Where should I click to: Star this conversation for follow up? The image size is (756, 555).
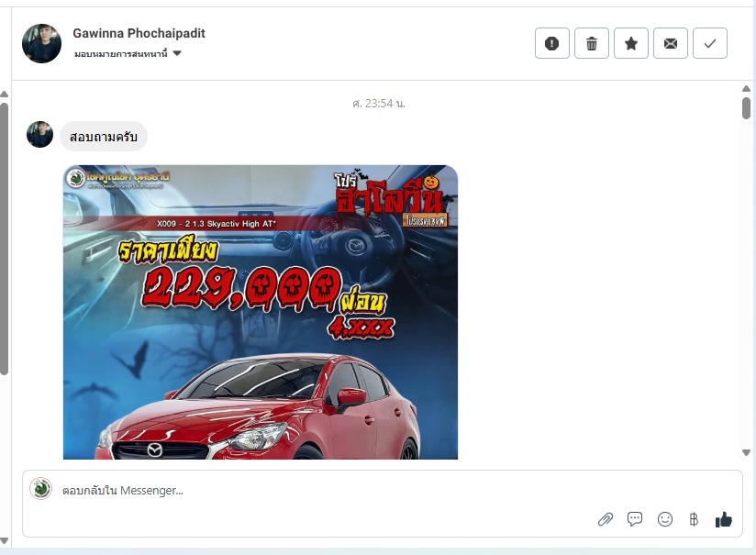[x=631, y=43]
